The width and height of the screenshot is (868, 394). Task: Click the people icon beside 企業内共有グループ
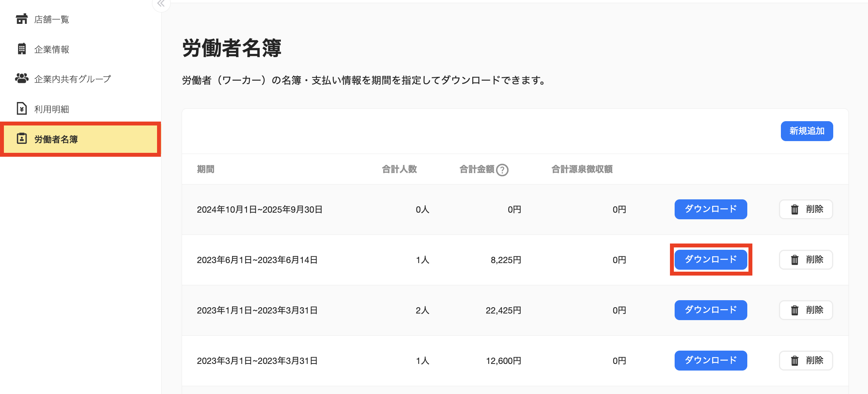pos(22,79)
